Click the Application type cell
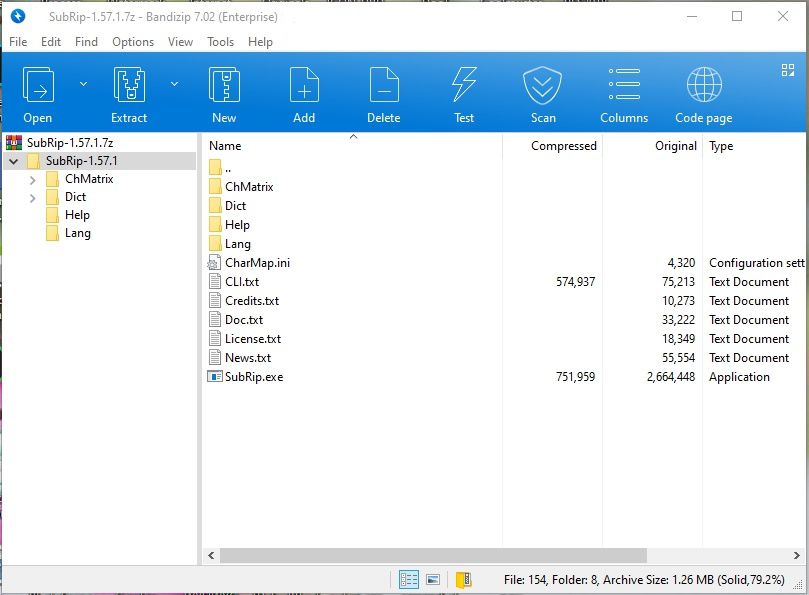The width and height of the screenshot is (809, 595). coord(739,377)
